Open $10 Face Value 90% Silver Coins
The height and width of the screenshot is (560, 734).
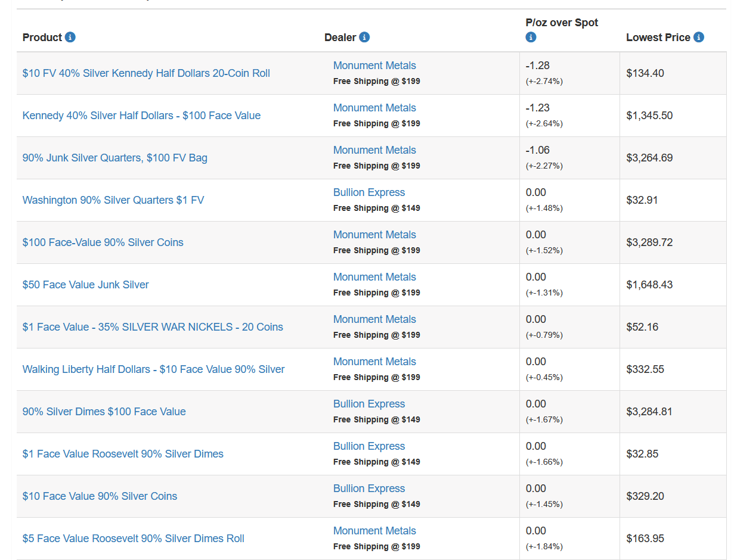point(100,496)
